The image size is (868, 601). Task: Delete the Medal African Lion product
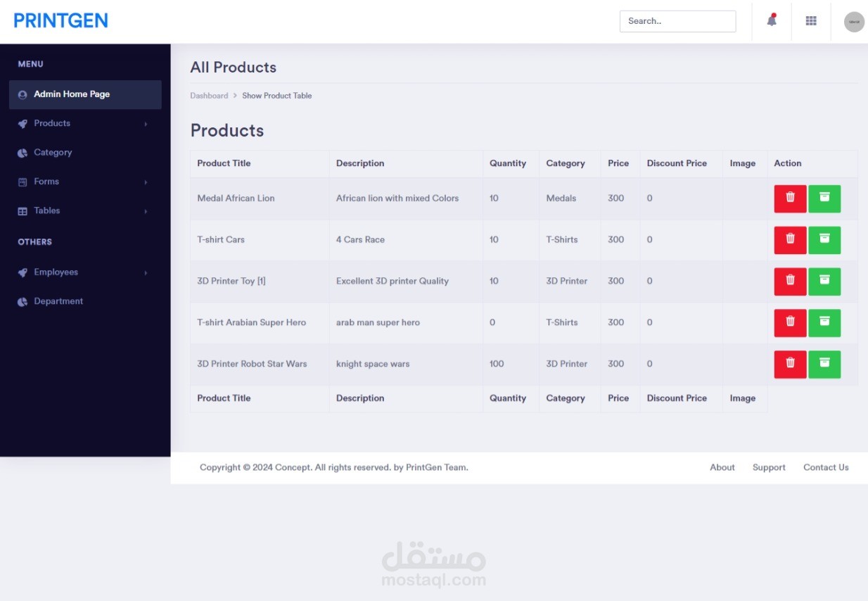point(790,198)
